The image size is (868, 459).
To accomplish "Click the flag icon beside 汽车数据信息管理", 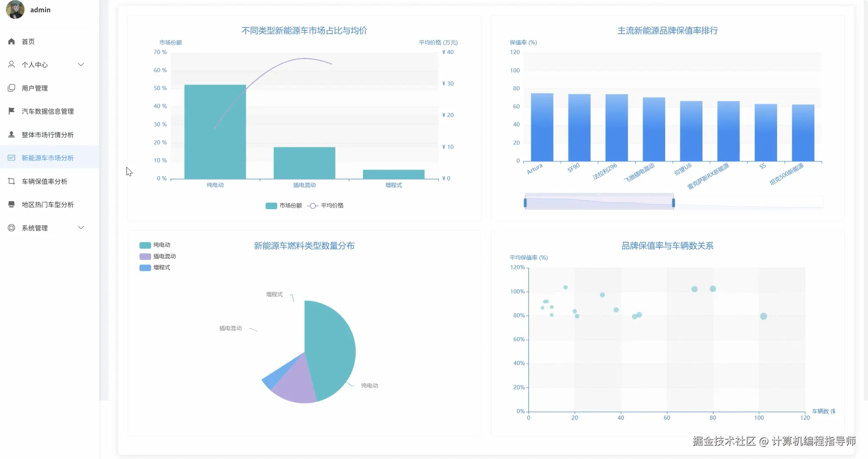I will coord(11,111).
